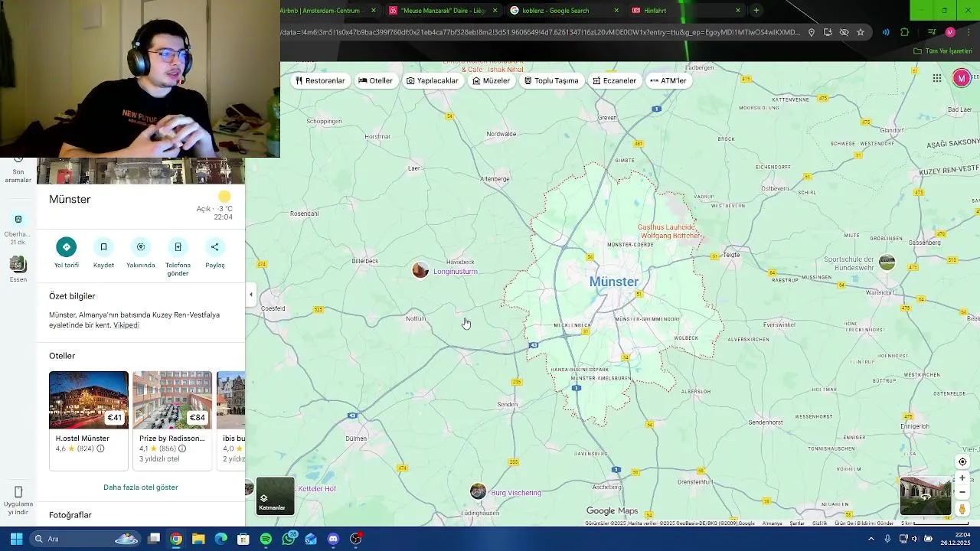Viewport: 980px width, 551px height.
Task: Open the Street View preview thumbnail
Action: 926,496
